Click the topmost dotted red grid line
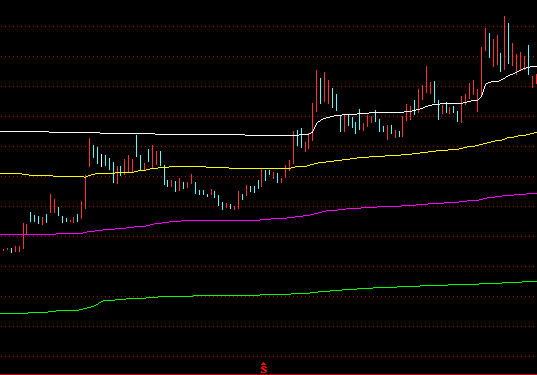The height and width of the screenshot is (375, 537). coord(268,26)
